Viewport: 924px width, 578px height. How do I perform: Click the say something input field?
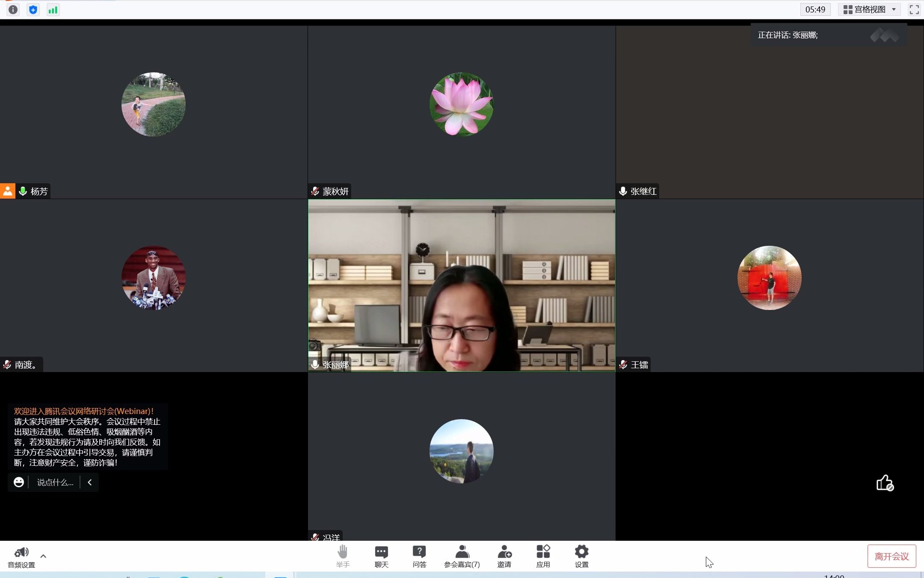point(55,481)
